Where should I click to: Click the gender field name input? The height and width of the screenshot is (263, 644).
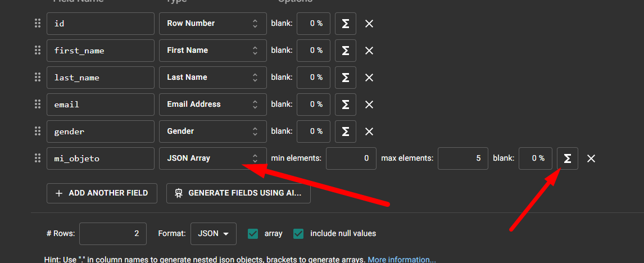click(x=100, y=131)
